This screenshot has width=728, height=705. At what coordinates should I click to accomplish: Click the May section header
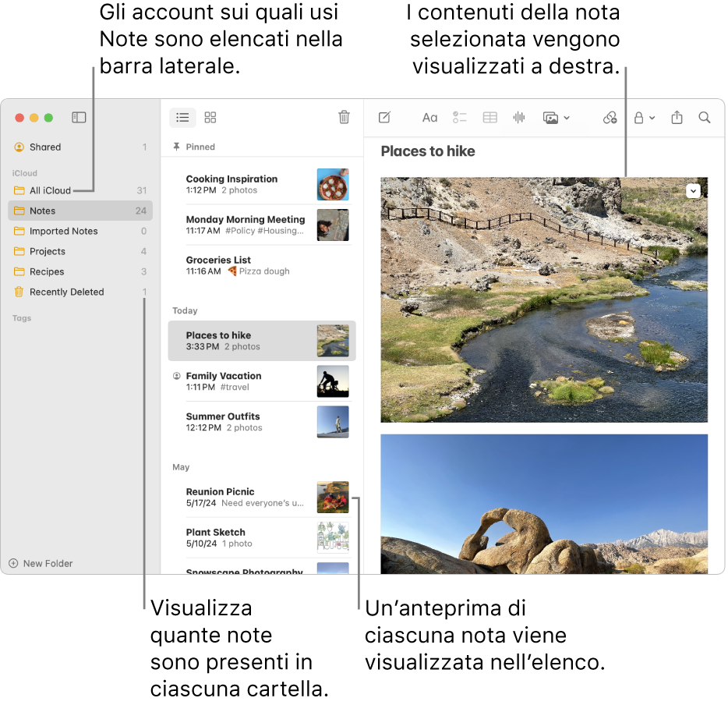point(181,467)
